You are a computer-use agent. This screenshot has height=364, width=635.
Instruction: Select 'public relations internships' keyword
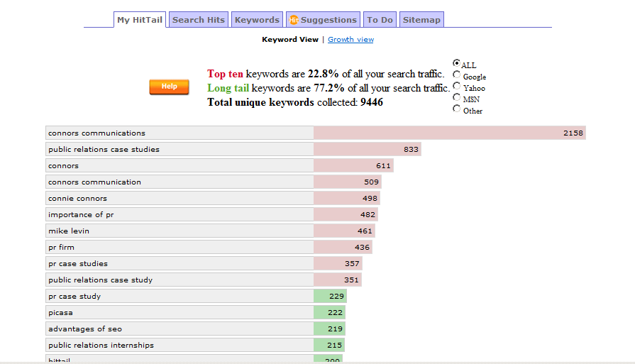coord(180,345)
